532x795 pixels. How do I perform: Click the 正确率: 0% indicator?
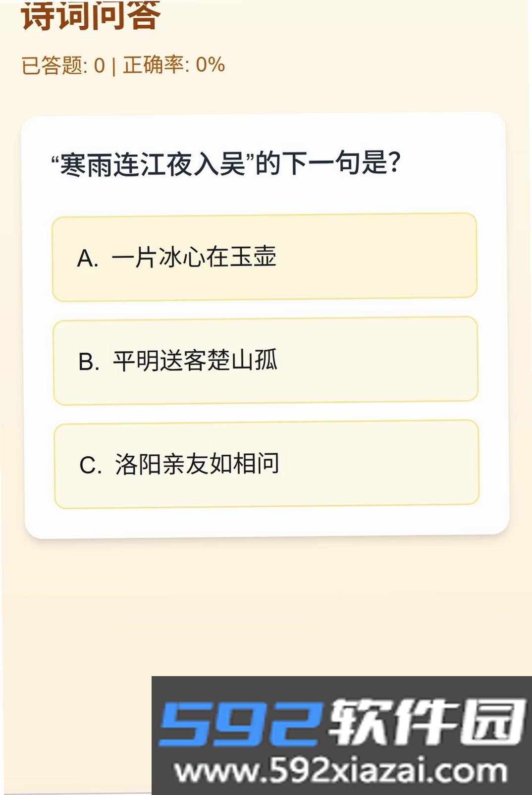[174, 64]
